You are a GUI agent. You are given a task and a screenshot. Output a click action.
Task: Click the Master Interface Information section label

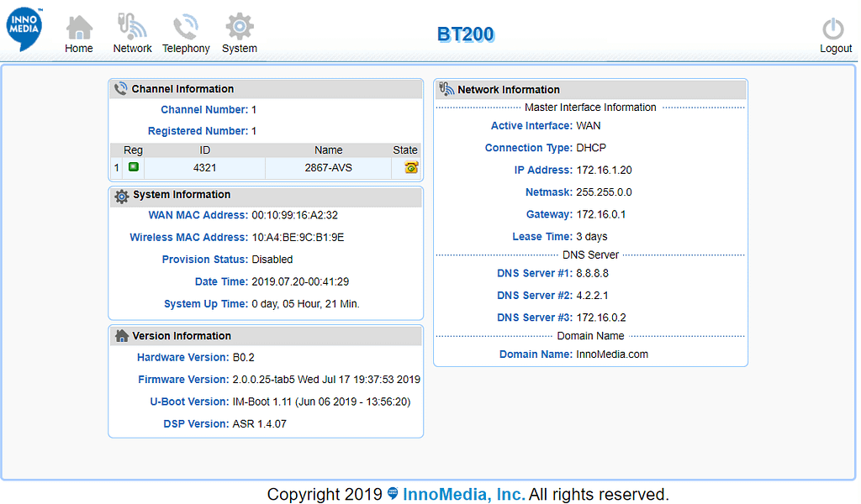[590, 108]
